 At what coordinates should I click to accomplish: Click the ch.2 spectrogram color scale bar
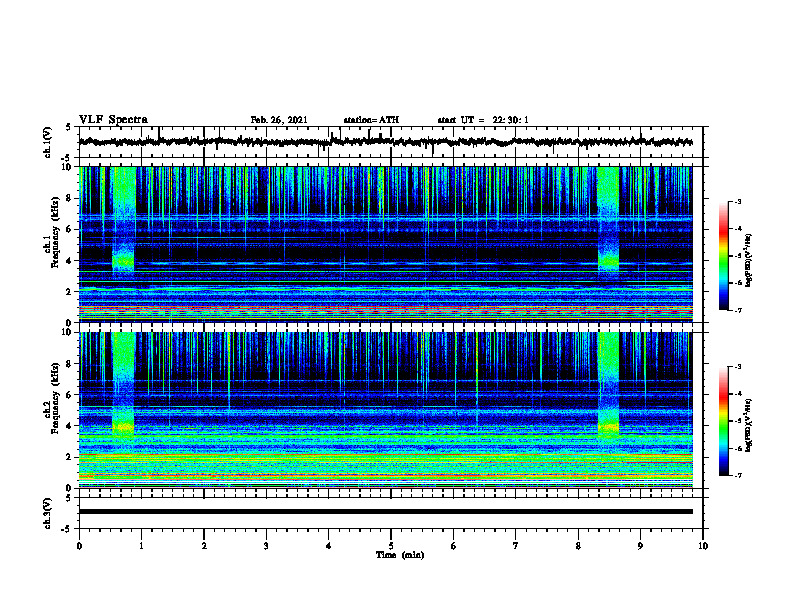pos(723,421)
